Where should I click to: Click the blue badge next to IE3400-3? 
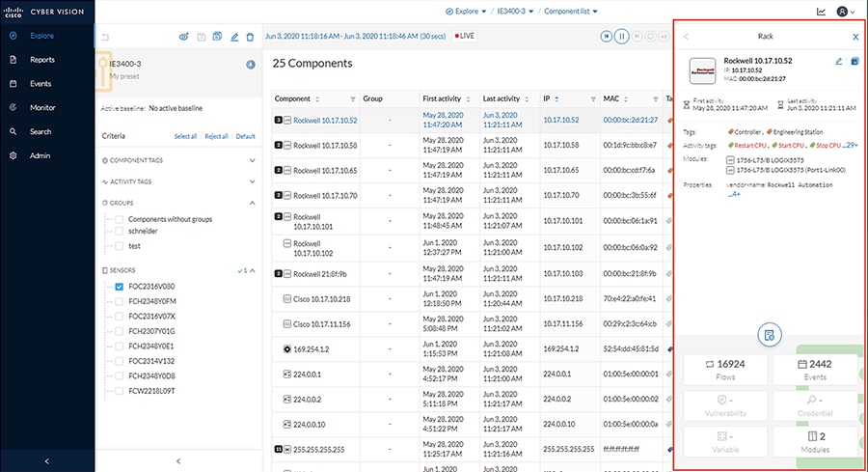point(251,65)
